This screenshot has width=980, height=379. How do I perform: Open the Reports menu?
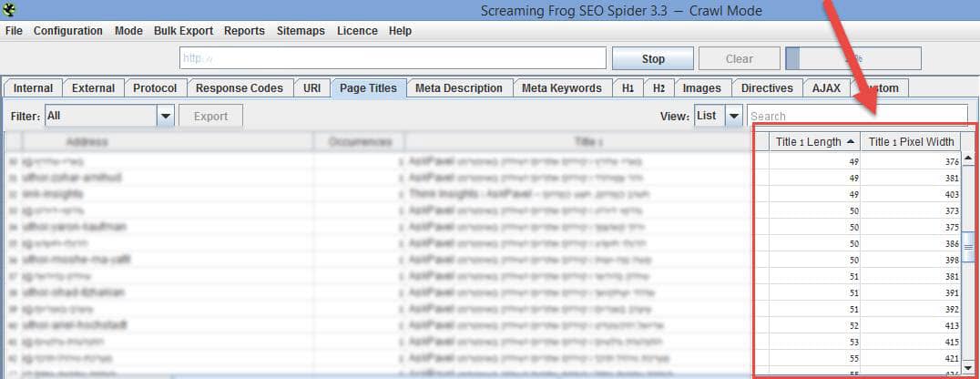pos(244,31)
